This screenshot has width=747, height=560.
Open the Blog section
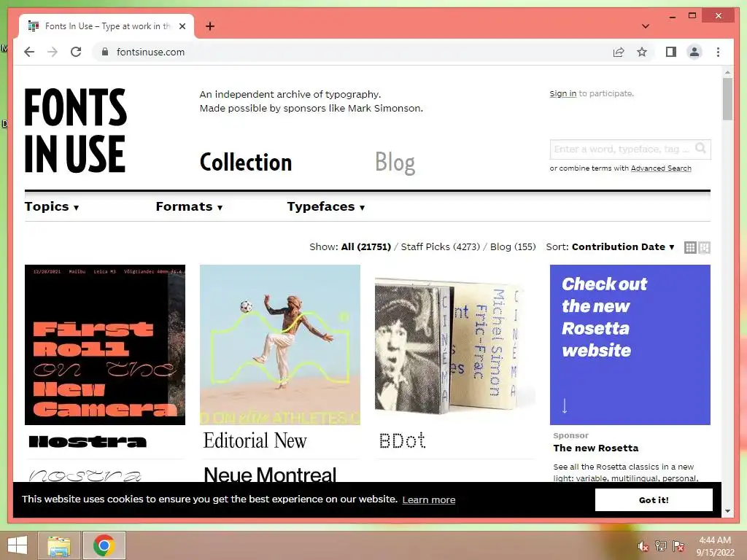[x=395, y=163]
